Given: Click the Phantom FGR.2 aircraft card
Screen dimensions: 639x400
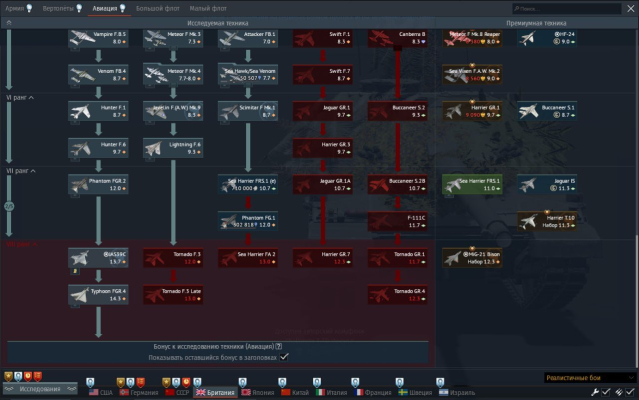Looking at the screenshot, I should 98,184.
